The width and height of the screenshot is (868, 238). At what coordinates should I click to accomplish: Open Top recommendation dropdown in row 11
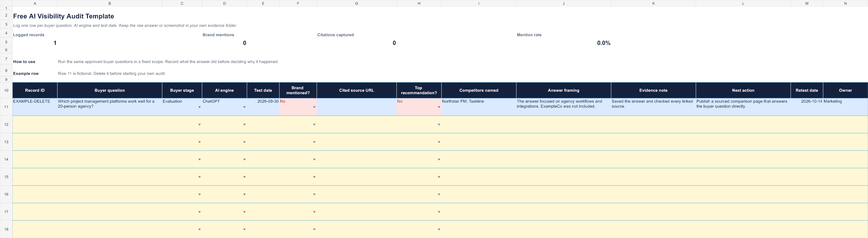(439, 107)
